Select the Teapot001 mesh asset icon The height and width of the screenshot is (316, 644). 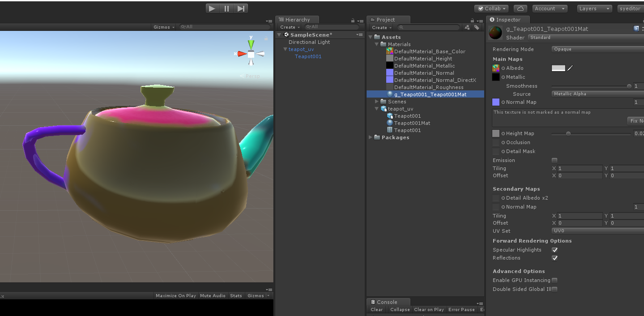[x=389, y=130]
